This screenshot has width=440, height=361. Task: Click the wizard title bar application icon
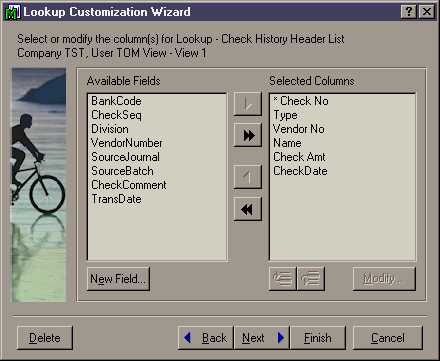12,12
